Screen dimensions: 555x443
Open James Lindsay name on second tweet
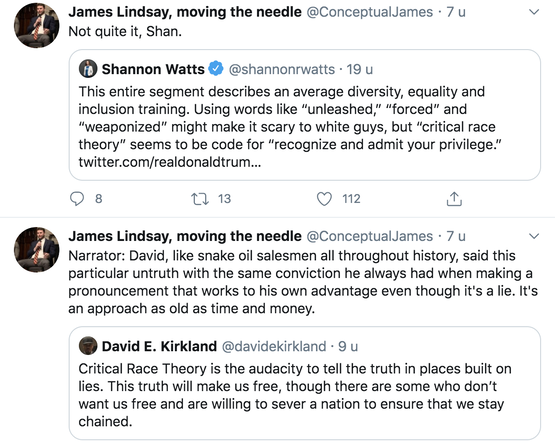pos(185,236)
